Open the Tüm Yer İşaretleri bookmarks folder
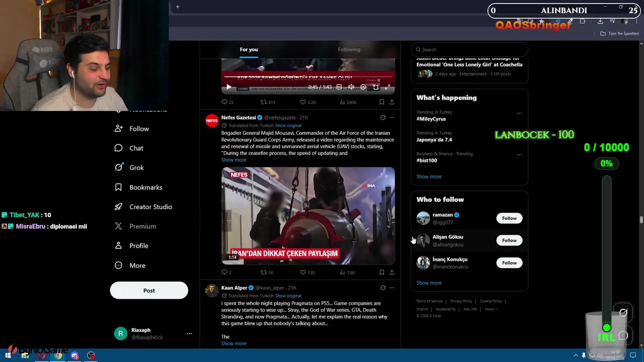The height and width of the screenshot is (362, 644). pos(620,34)
